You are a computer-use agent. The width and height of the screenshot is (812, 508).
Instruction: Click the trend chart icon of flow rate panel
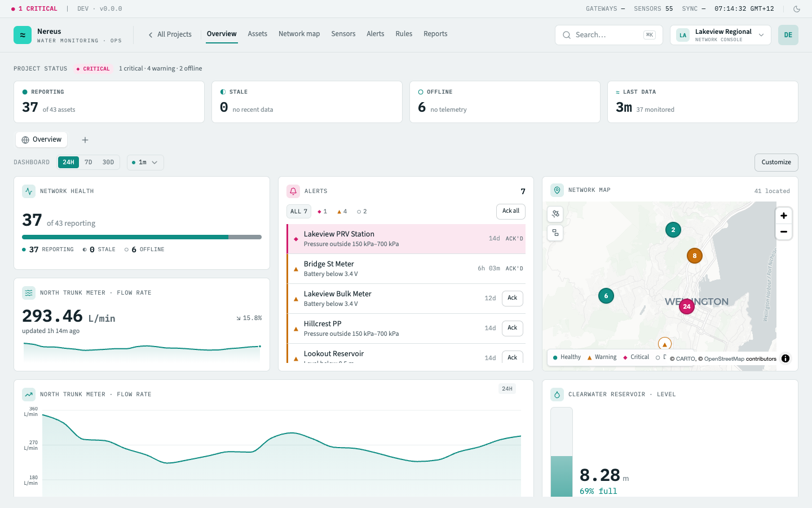pyautogui.click(x=29, y=395)
